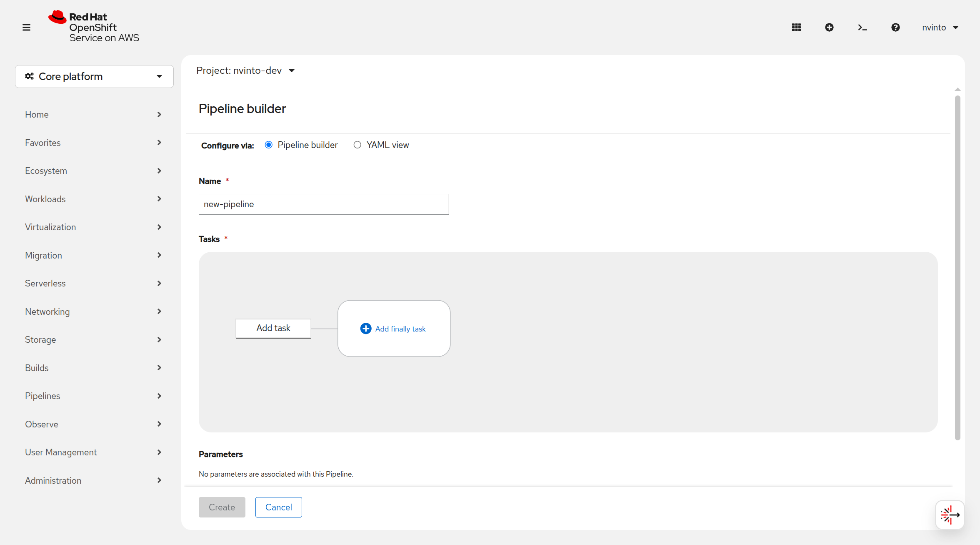Expand the Ecosystem navigation section
Screen dimensions: 980x545
(x=93, y=171)
